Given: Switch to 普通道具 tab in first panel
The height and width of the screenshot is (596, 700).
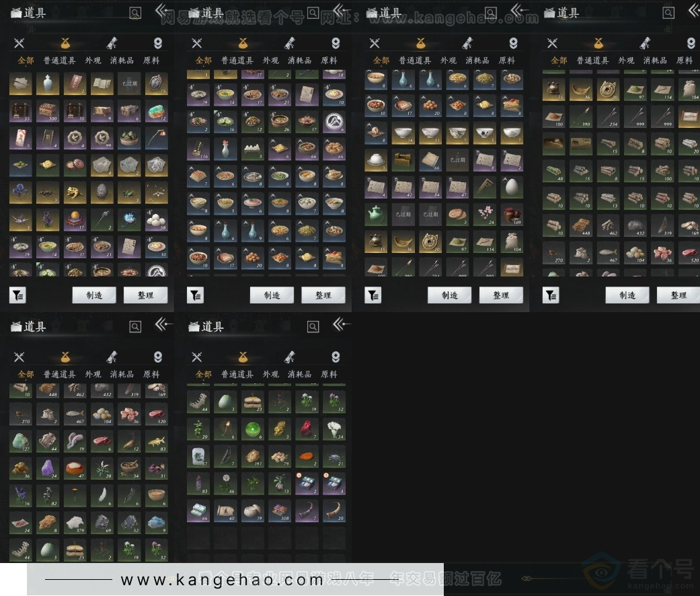Looking at the screenshot, I should (59, 61).
